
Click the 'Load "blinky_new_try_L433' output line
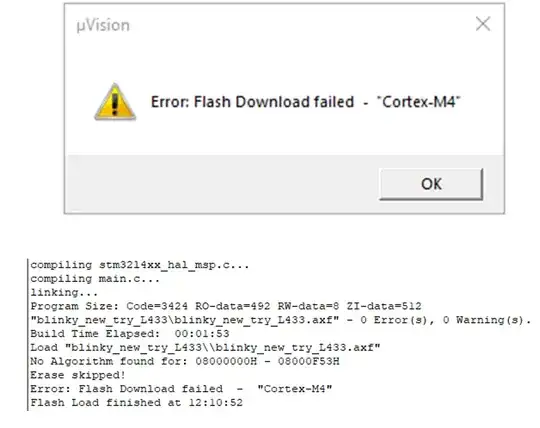(205, 347)
